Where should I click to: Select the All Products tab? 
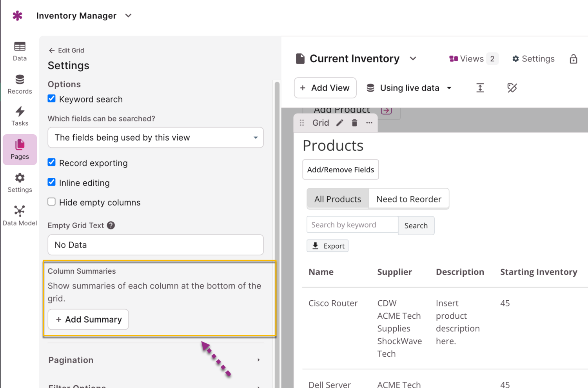(338, 199)
